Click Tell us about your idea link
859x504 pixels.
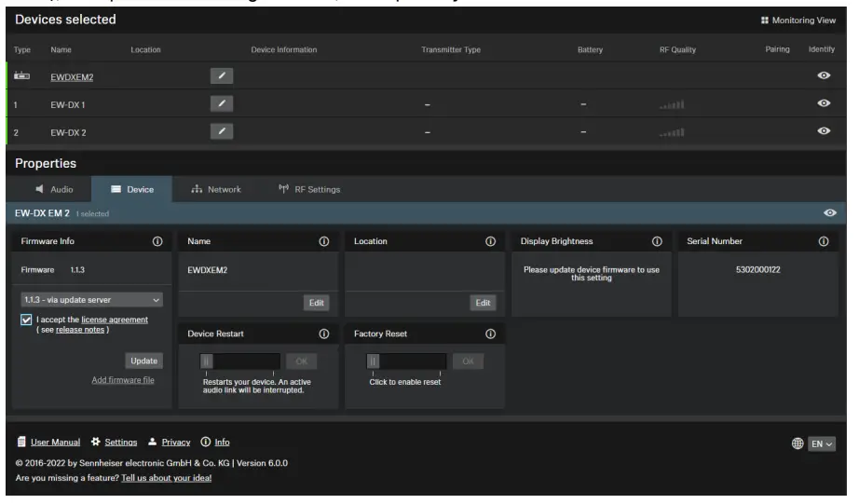coord(167,478)
